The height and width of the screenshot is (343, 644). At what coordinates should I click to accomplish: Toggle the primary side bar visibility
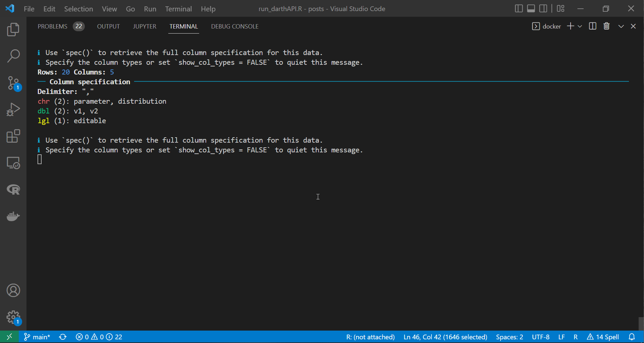click(x=518, y=9)
